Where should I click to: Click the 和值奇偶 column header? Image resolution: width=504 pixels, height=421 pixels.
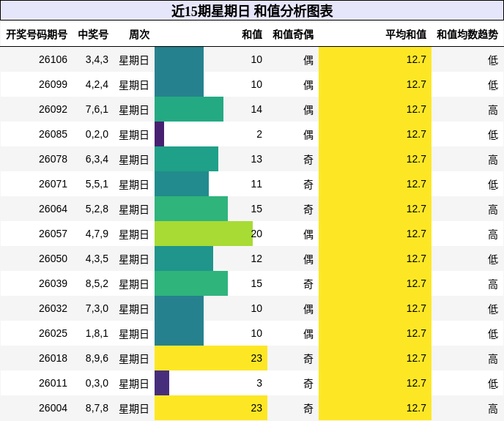pyautogui.click(x=293, y=34)
